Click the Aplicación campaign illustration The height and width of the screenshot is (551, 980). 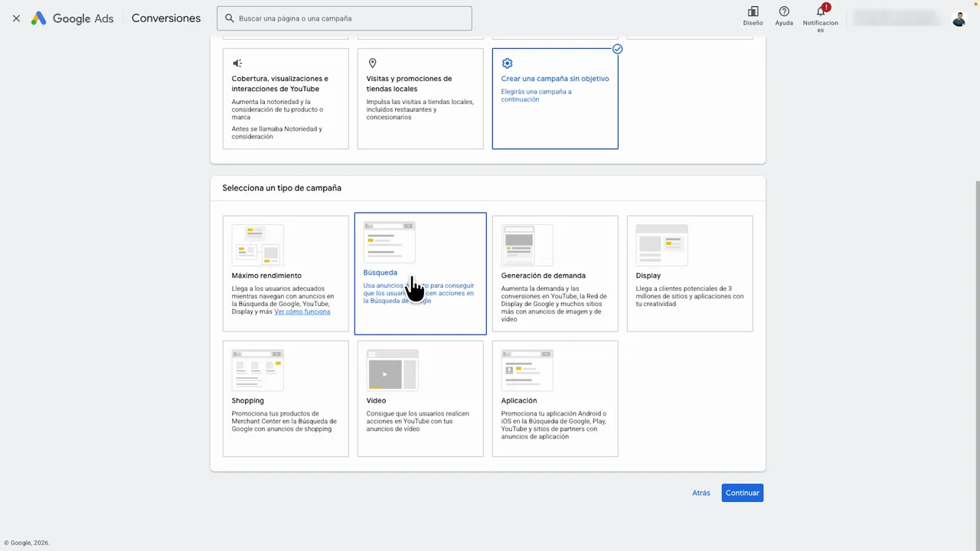(x=527, y=370)
